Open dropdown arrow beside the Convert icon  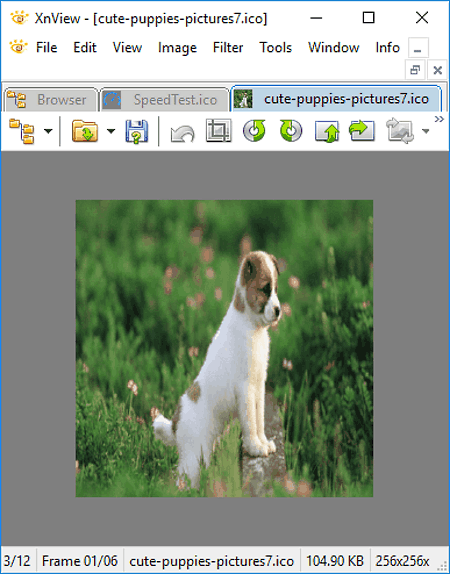coord(425,131)
